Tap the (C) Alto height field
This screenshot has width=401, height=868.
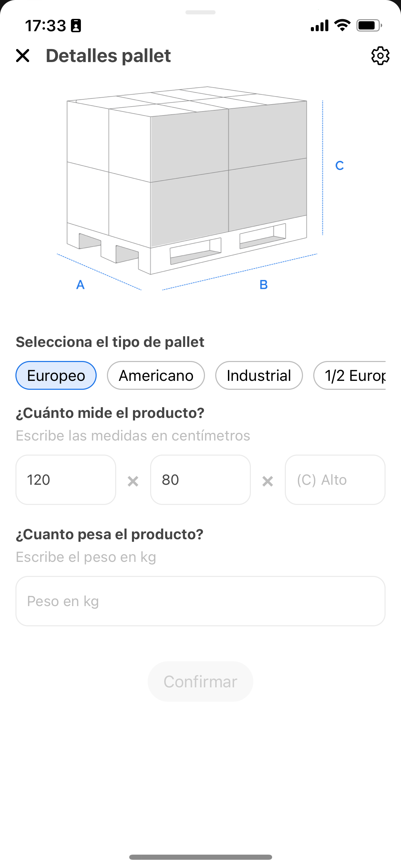[x=335, y=480]
